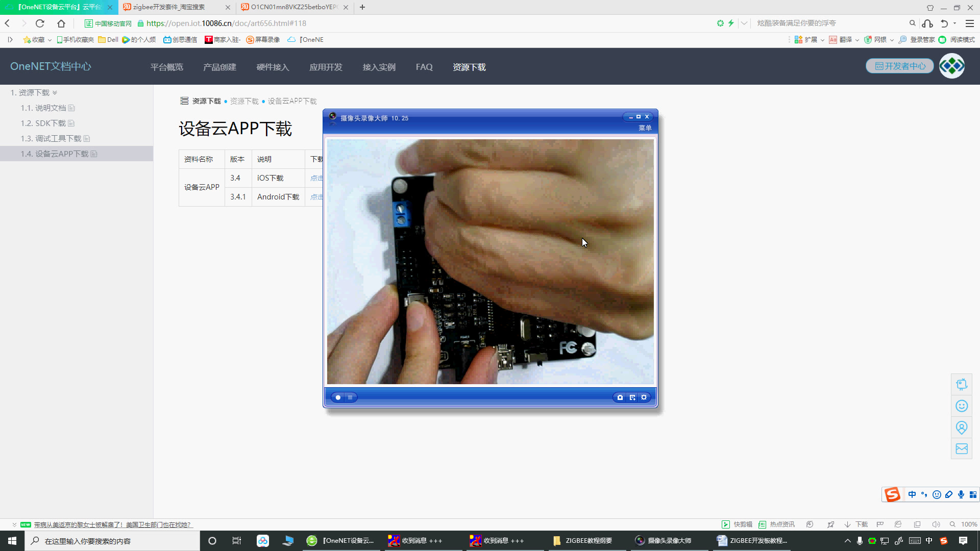This screenshot has width=980, height=551.
Task: Reload the page with refresh icon
Action: coord(40,23)
